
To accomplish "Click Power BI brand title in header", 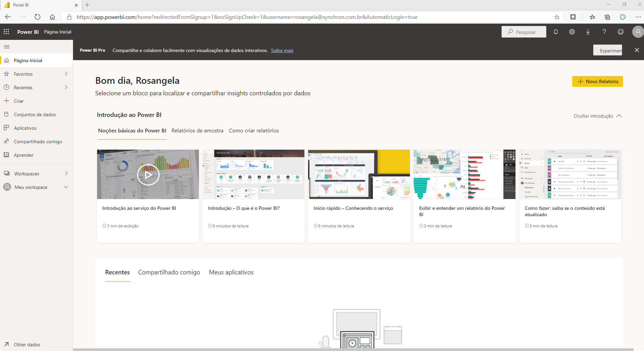I will [x=28, y=32].
